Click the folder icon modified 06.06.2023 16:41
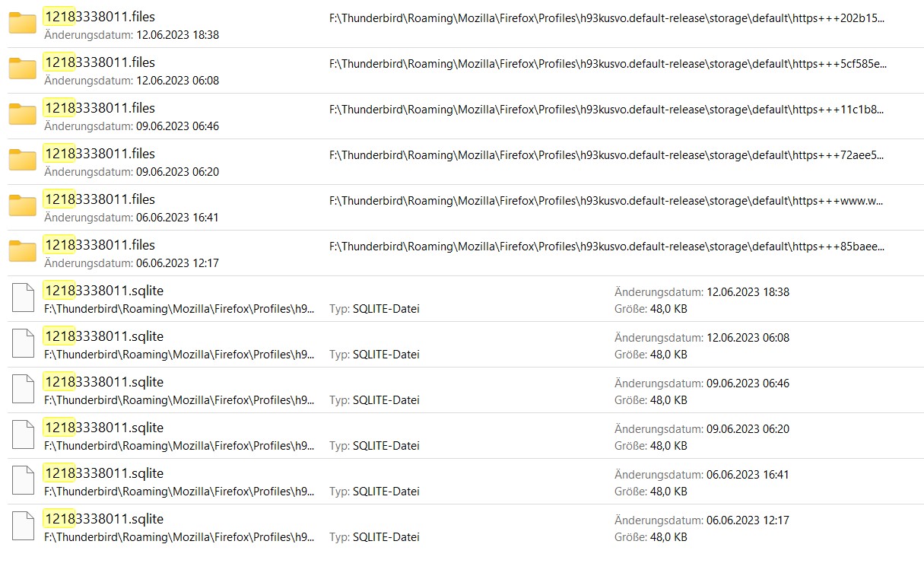 [x=23, y=207]
